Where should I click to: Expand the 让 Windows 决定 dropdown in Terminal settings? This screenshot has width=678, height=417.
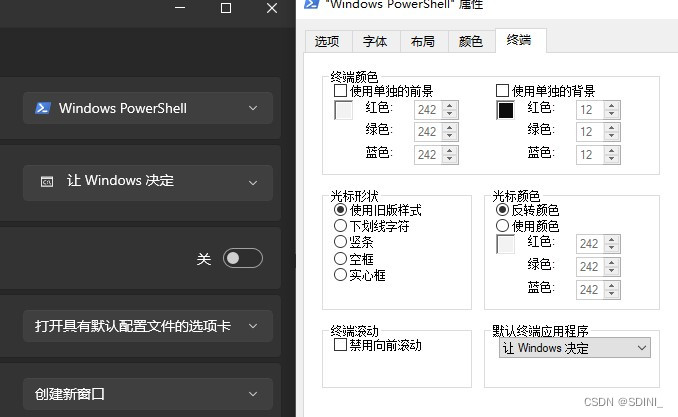tap(148, 183)
